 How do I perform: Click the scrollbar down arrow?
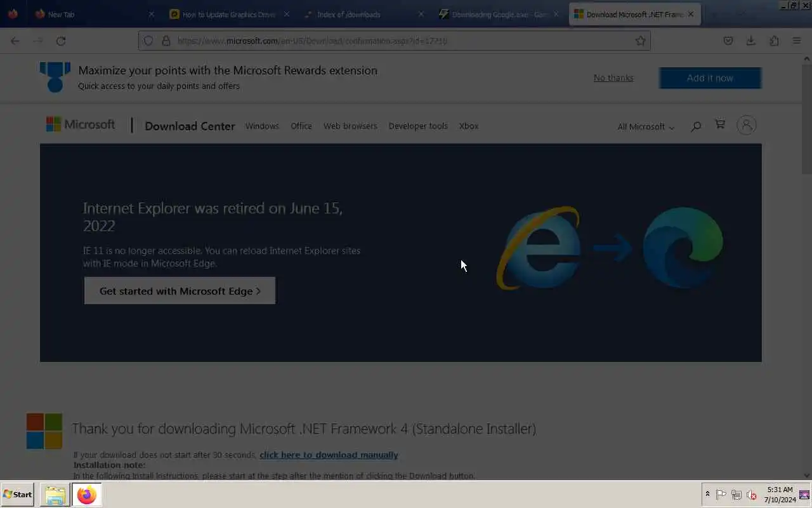pos(806,475)
